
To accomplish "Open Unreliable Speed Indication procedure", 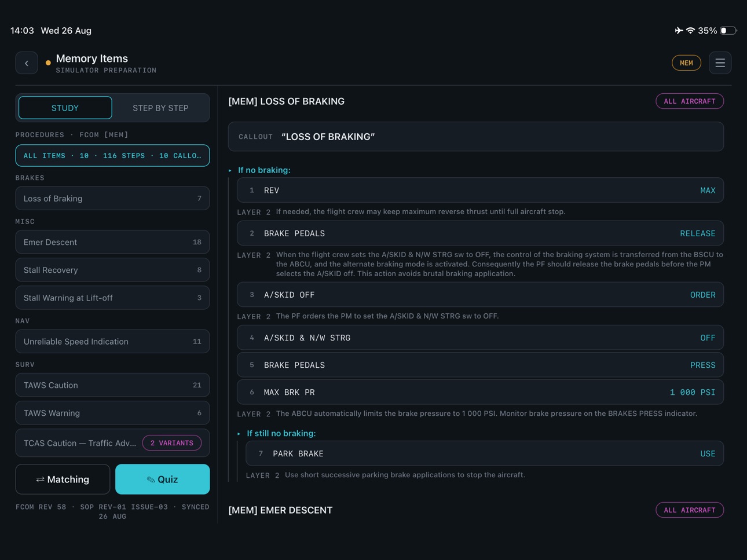I will [112, 342].
